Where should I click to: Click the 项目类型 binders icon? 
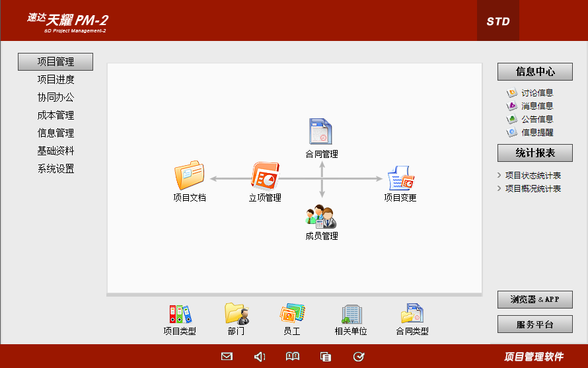pyautogui.click(x=180, y=313)
